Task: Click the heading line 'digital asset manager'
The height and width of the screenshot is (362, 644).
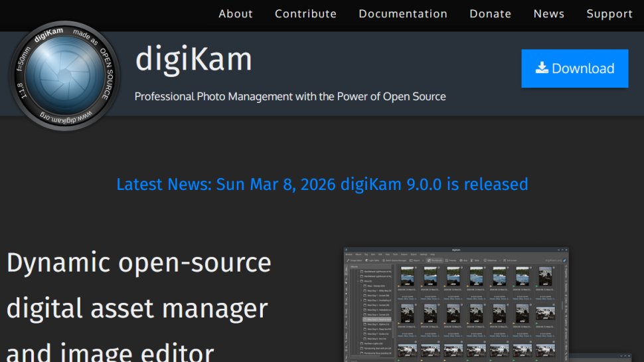Action: tap(137, 309)
